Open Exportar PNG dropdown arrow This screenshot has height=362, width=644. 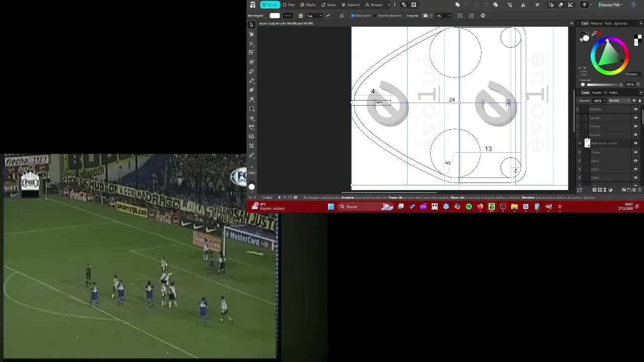(622, 5)
